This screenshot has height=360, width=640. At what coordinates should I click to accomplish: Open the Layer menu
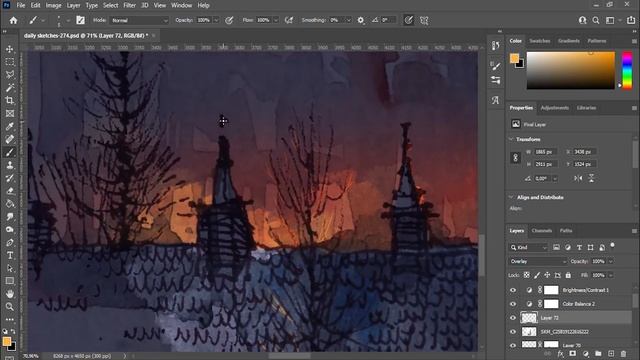click(73, 5)
